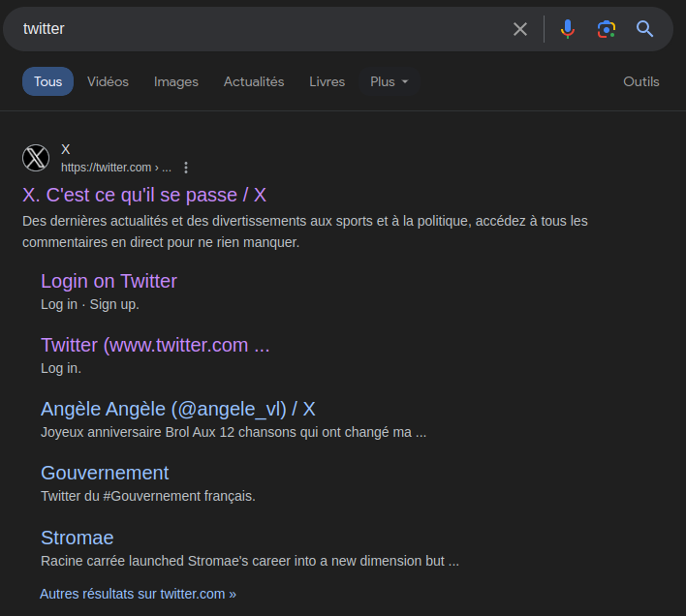Screen dimensions: 686x616
Task: Open the Outils options
Action: point(640,81)
